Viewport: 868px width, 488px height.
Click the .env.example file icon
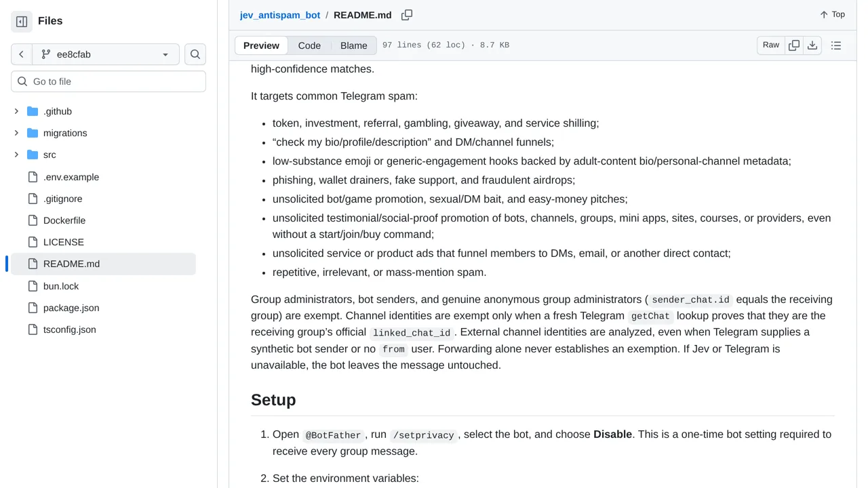coord(33,177)
